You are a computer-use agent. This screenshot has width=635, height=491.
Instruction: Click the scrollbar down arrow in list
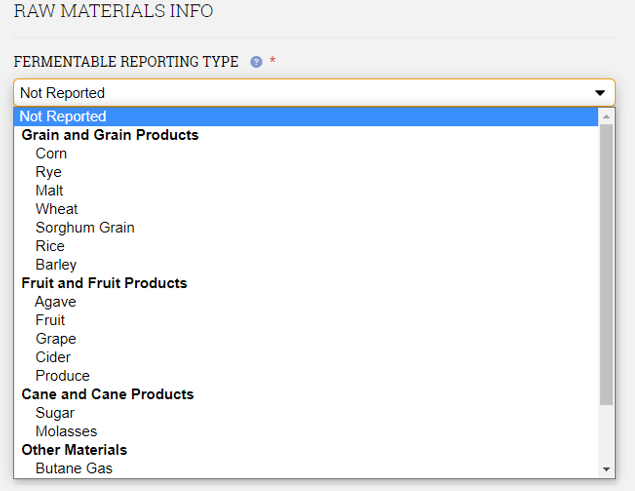[x=606, y=469]
